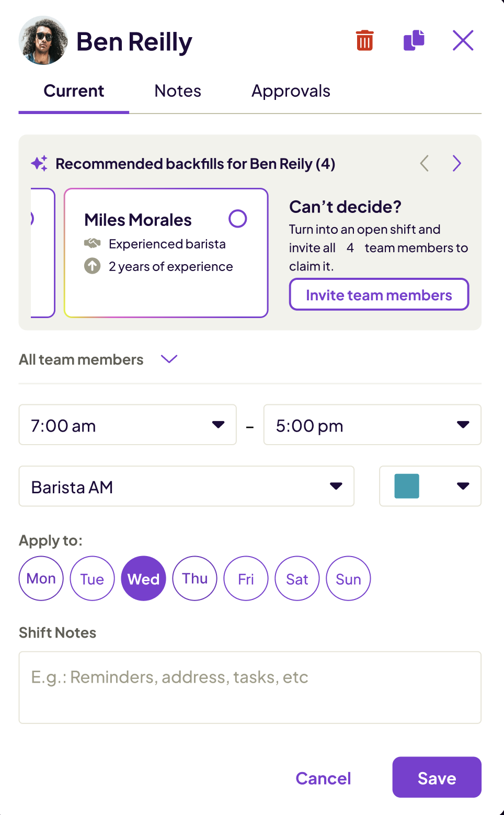Open the Barista AM position dropdown
Viewport: 504px width, 815px height.
click(x=186, y=486)
